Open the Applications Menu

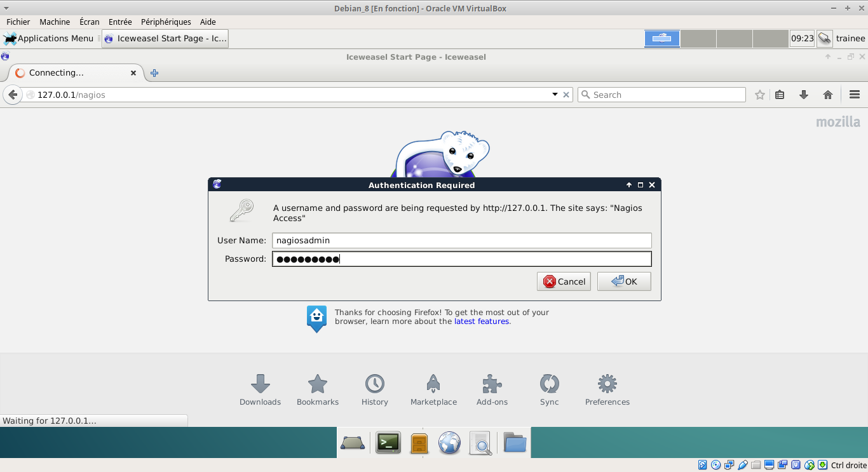(x=49, y=39)
